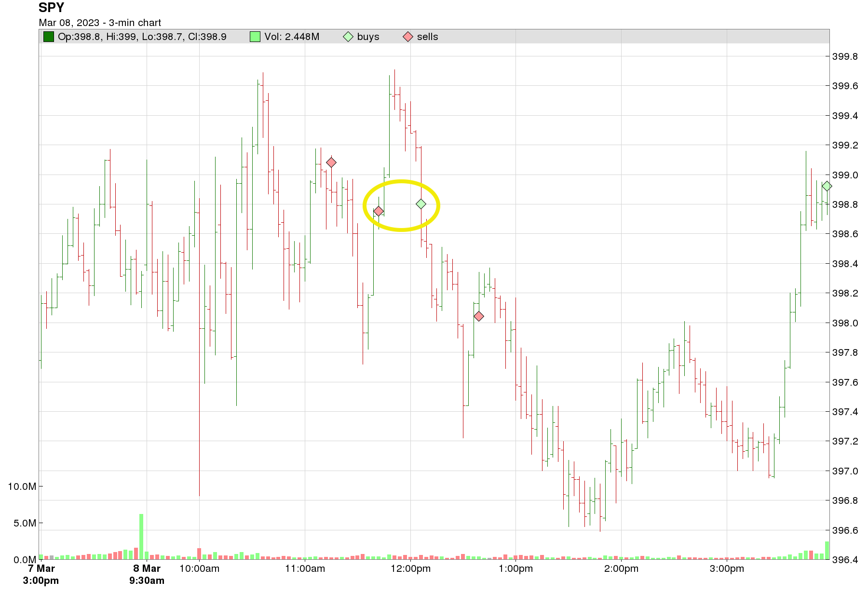Click the 'Op:398.8, Hi:399, Lo:398.7, Cl:398.9' legend text

coord(142,37)
